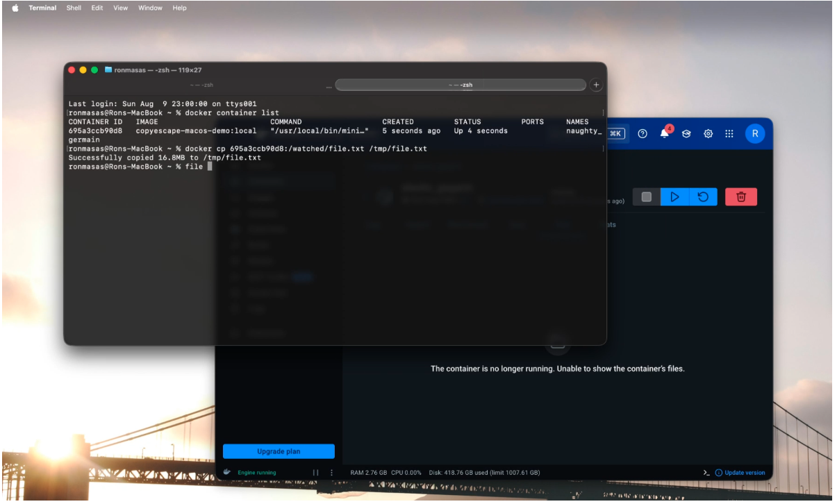Open the user avatar labeled R
837x504 pixels.
(x=755, y=134)
